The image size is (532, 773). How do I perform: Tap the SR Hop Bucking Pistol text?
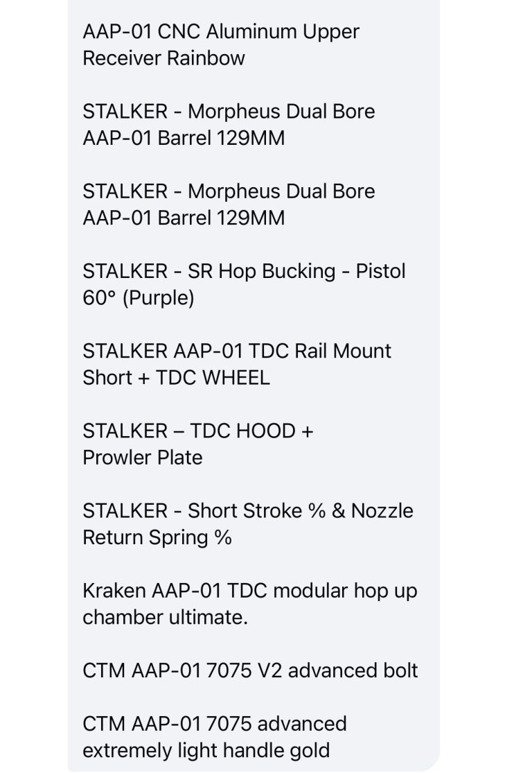[244, 272]
